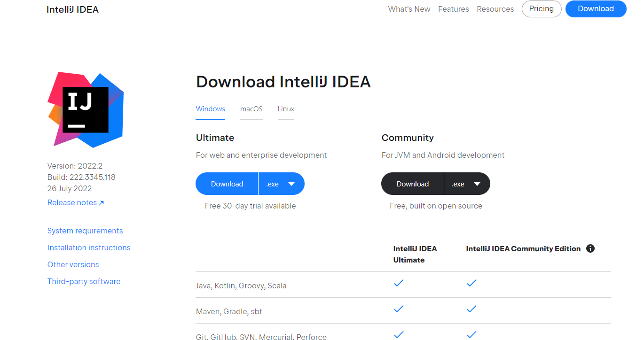This screenshot has width=644, height=340.
Task: Expand the Ultimate .exe format dropdown
Action: click(x=282, y=184)
